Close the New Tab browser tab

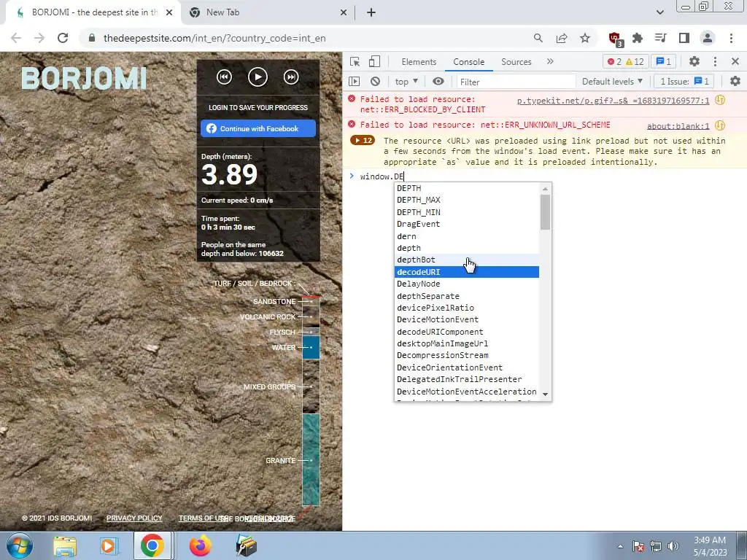(343, 12)
